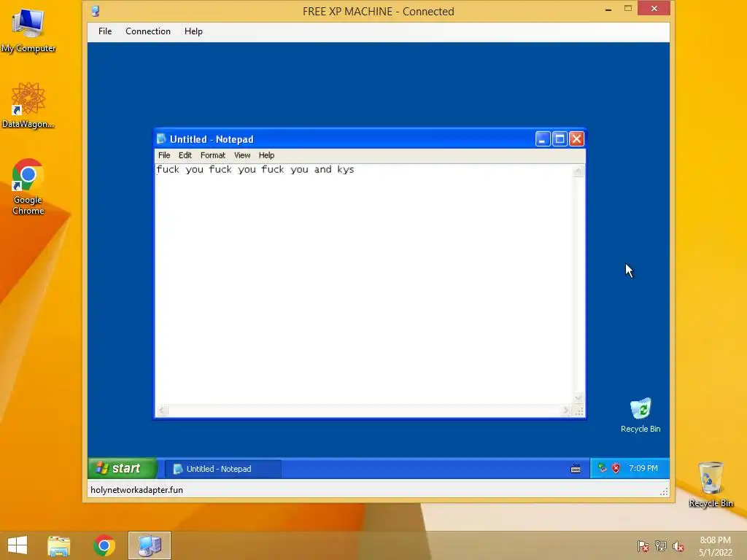
Task: Launch Google Chrome from desktop shortcut
Action: click(x=28, y=187)
